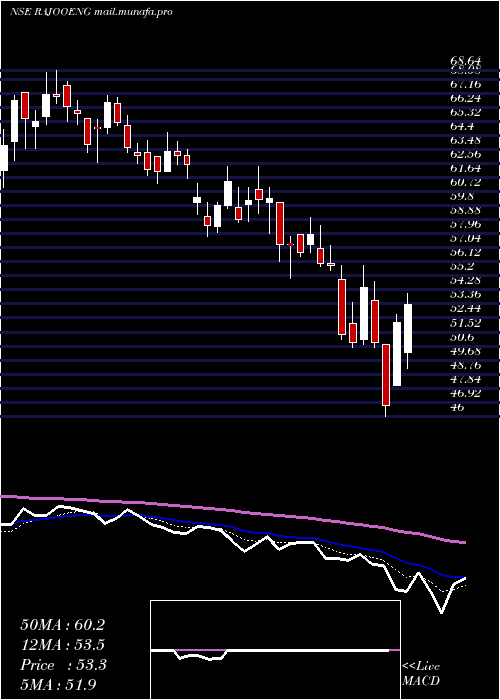This screenshot has width=500, height=700.
Task: Click the 50MA : 60.2 readout
Action: pyautogui.click(x=62, y=625)
